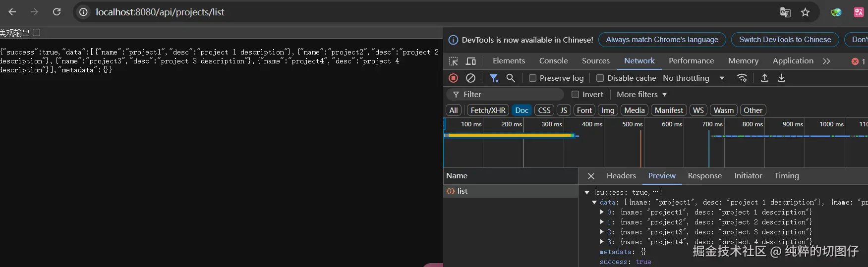Viewport: 868px width, 267px height.
Task: Toggle the Doc request filter
Action: point(521,110)
